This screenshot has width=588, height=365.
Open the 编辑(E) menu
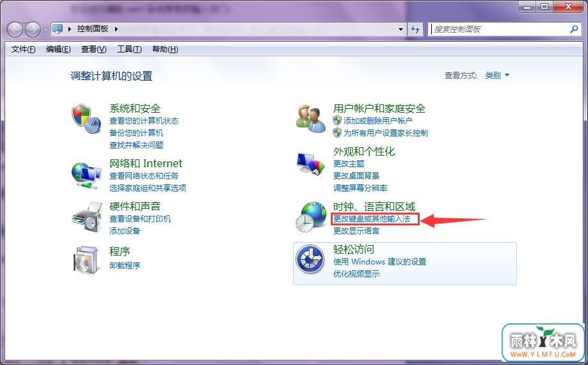click(x=58, y=49)
